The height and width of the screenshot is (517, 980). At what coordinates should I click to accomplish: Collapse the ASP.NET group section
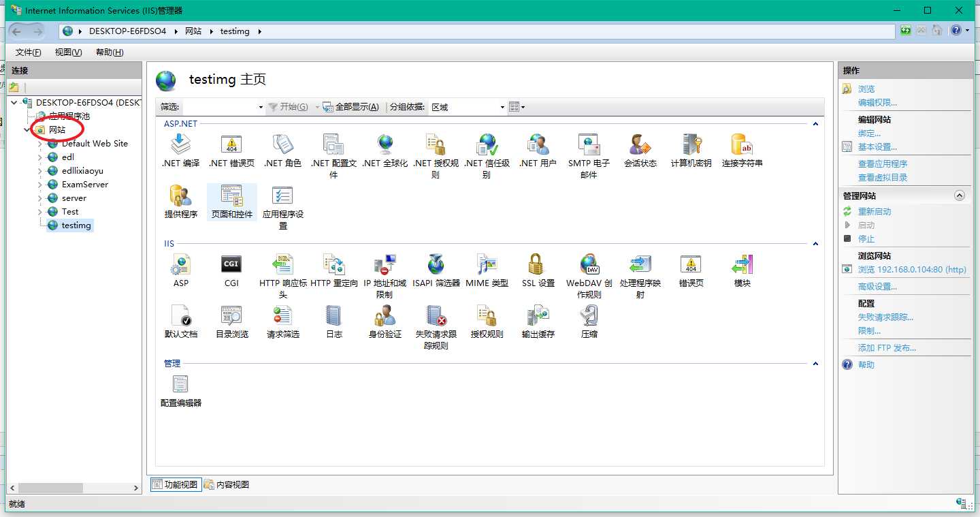point(815,124)
